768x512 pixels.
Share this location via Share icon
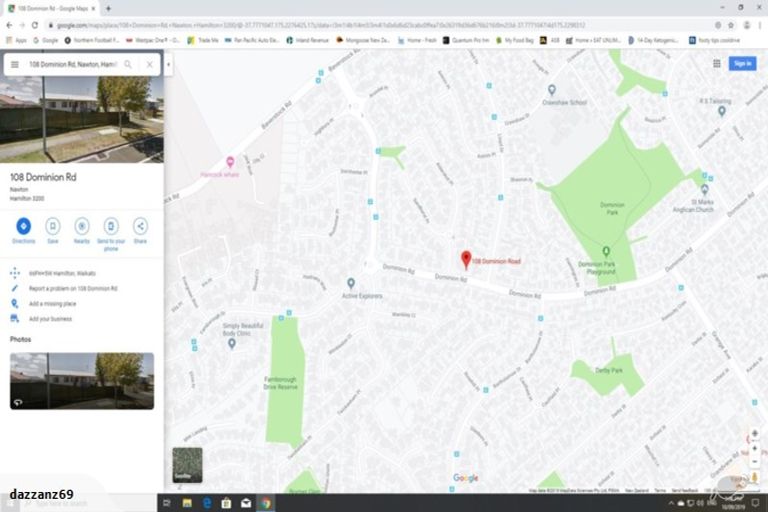pyautogui.click(x=140, y=226)
